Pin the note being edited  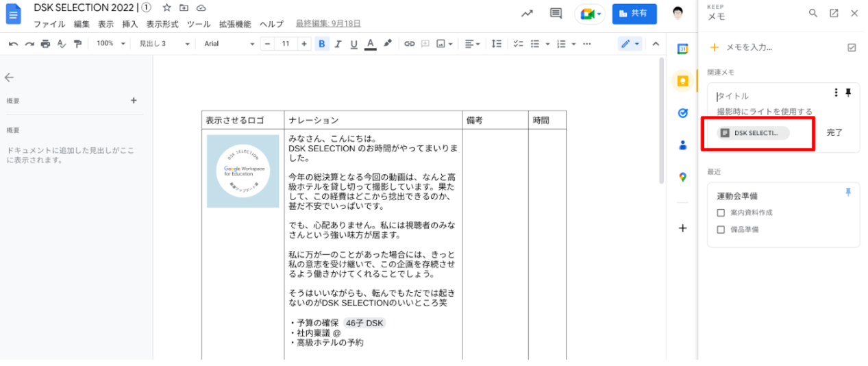848,93
